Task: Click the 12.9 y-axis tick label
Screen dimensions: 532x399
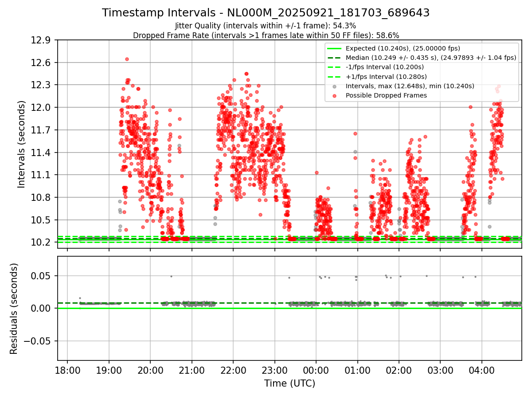Action: 40,40
